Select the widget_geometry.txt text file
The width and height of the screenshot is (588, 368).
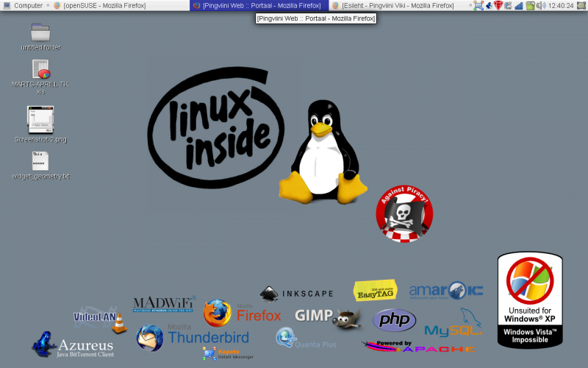pyautogui.click(x=40, y=165)
